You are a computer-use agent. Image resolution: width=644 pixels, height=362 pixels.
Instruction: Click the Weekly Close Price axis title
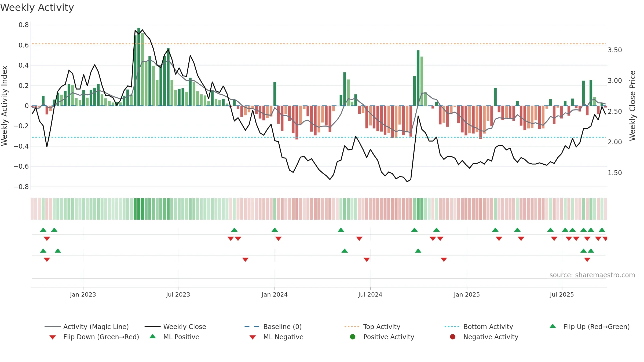(x=632, y=106)
